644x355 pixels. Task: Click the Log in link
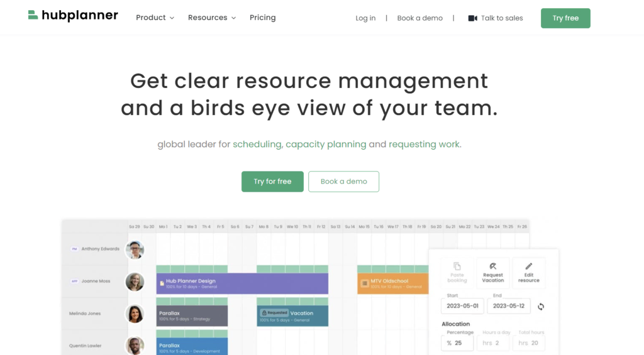click(x=365, y=18)
